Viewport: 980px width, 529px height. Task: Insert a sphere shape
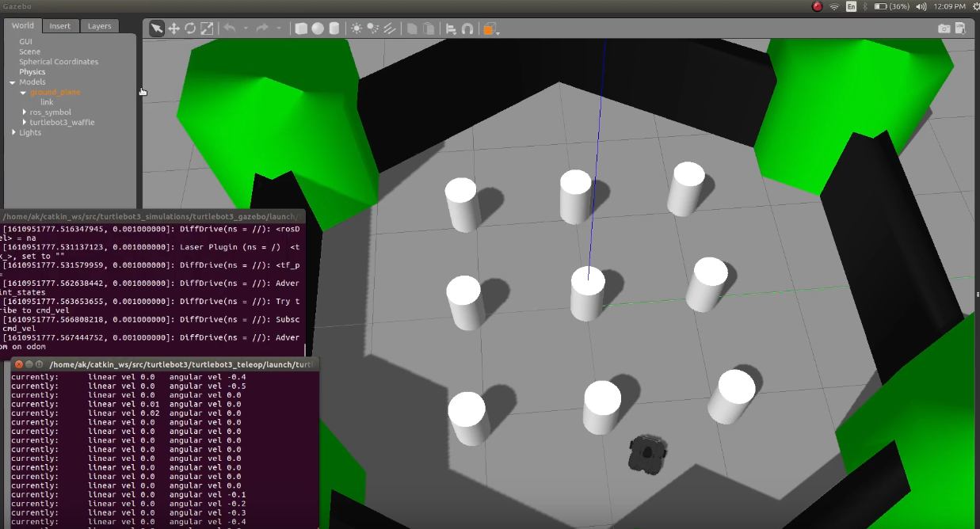coord(318,29)
